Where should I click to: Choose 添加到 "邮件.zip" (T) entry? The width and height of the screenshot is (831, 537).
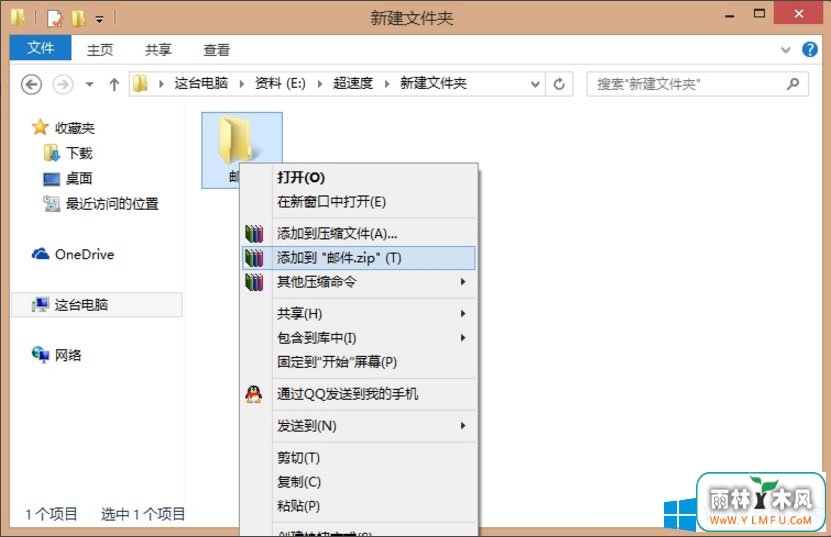click(359, 258)
